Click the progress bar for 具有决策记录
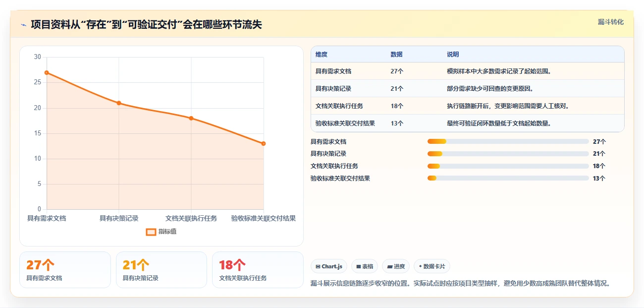Image resolution: width=644 pixels, height=308 pixels. coord(508,154)
